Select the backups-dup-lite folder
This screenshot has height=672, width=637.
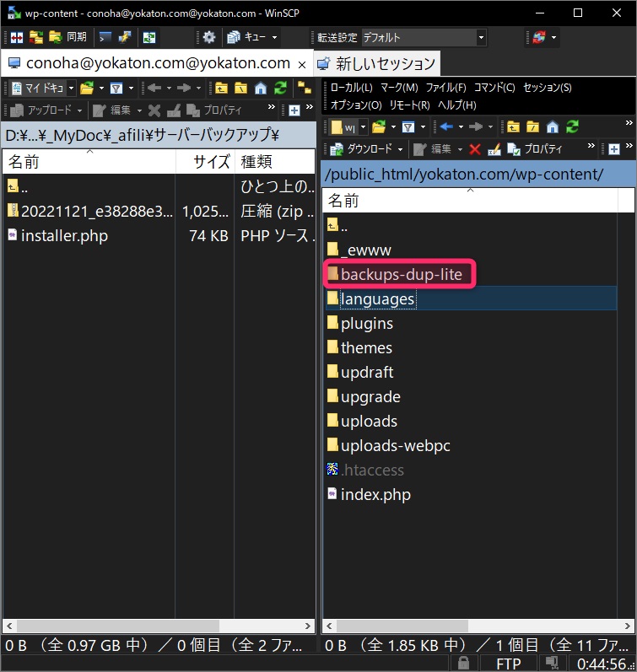coord(401,275)
